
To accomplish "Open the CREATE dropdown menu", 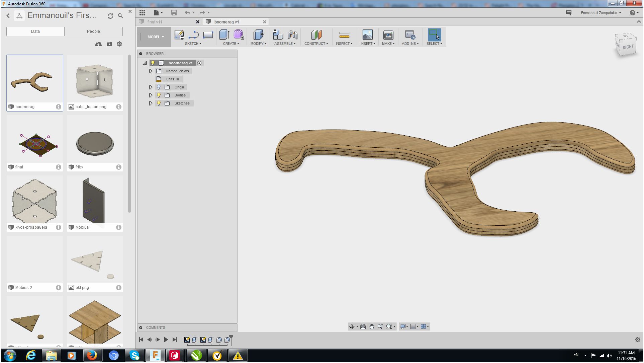I will pyautogui.click(x=231, y=44).
